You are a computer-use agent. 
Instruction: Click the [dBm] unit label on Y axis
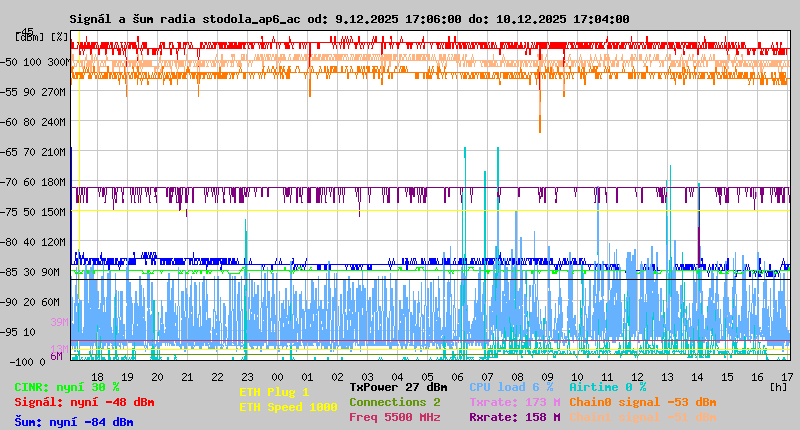coord(30,37)
